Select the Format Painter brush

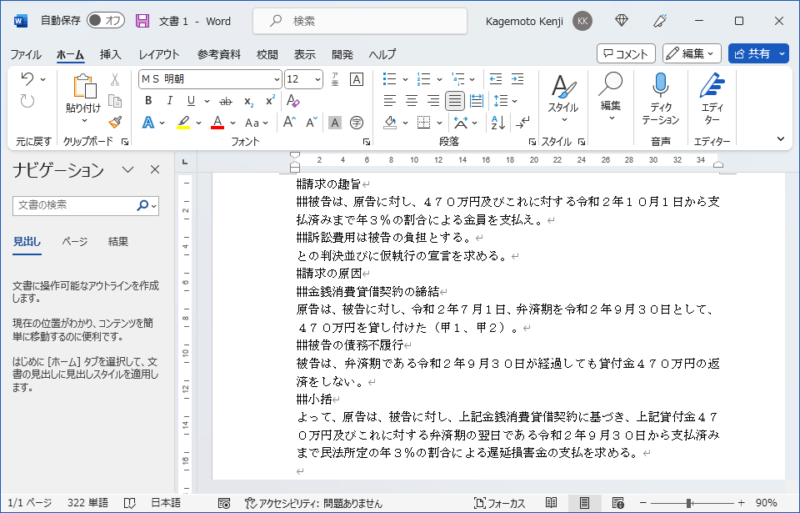[115, 123]
